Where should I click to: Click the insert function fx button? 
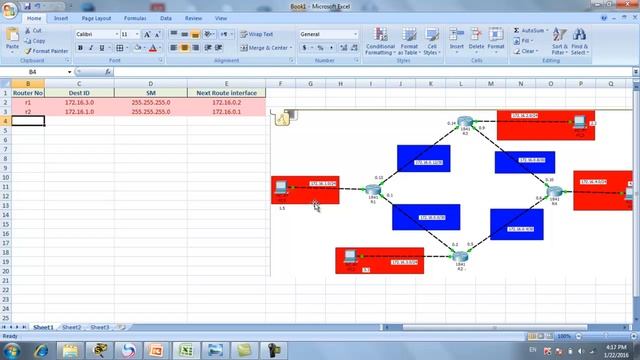pyautogui.click(x=108, y=72)
